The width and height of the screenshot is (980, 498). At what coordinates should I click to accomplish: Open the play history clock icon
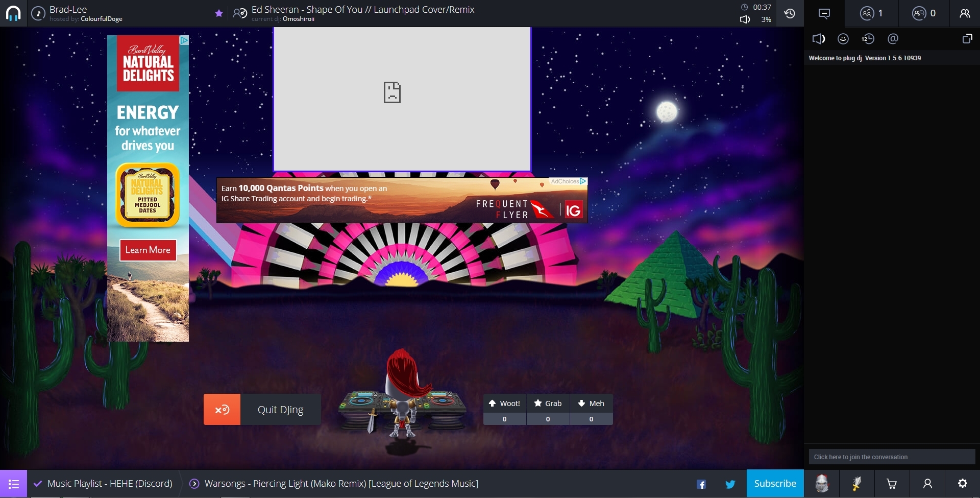click(x=790, y=13)
